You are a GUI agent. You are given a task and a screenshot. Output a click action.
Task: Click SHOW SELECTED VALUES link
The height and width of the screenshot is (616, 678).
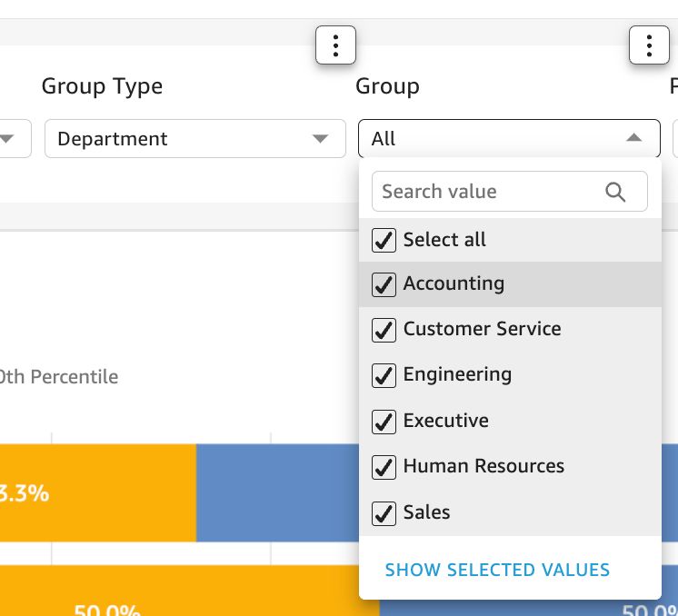pos(497,571)
